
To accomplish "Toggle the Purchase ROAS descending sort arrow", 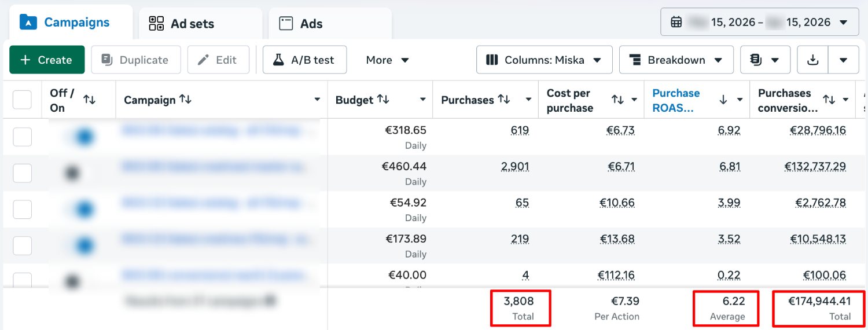I will [723, 100].
